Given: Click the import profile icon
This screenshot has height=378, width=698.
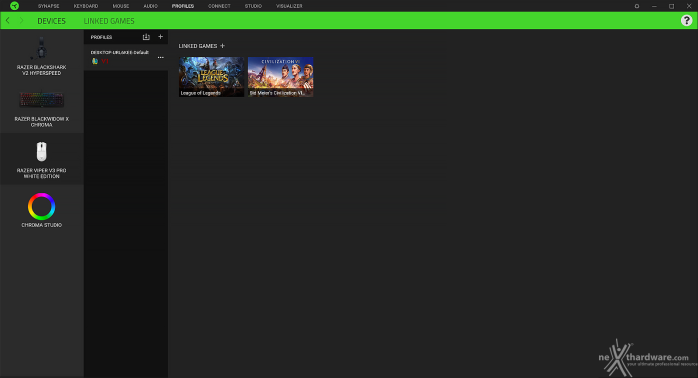Looking at the screenshot, I should pyautogui.click(x=146, y=37).
